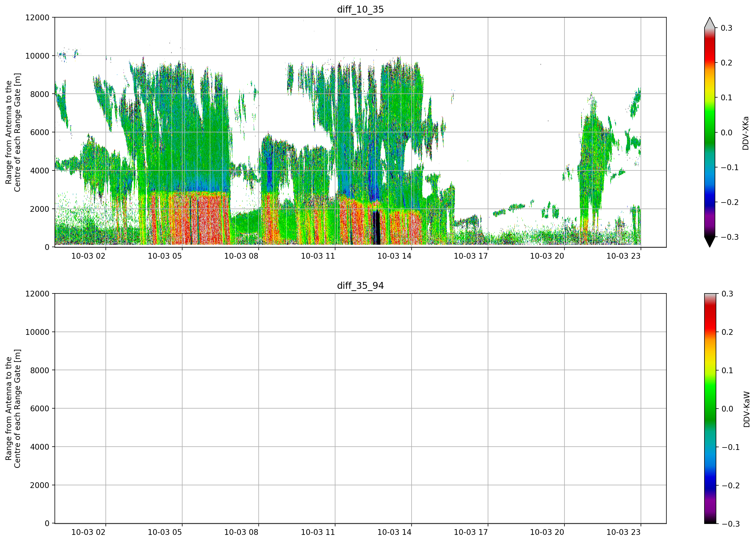The image size is (756, 542).
Task: Click the "10000" y-tick of the diff_35_94 plot
Action: [x=37, y=332]
